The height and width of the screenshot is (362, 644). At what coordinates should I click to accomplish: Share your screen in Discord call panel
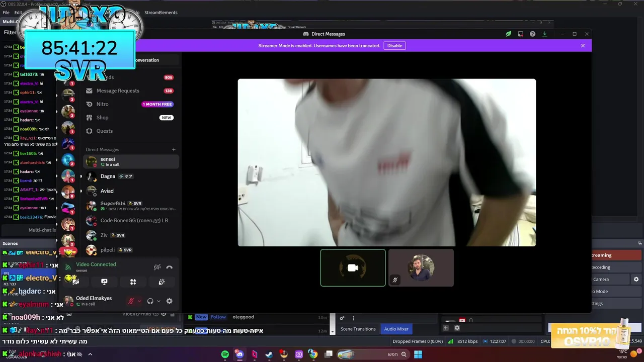point(104,282)
